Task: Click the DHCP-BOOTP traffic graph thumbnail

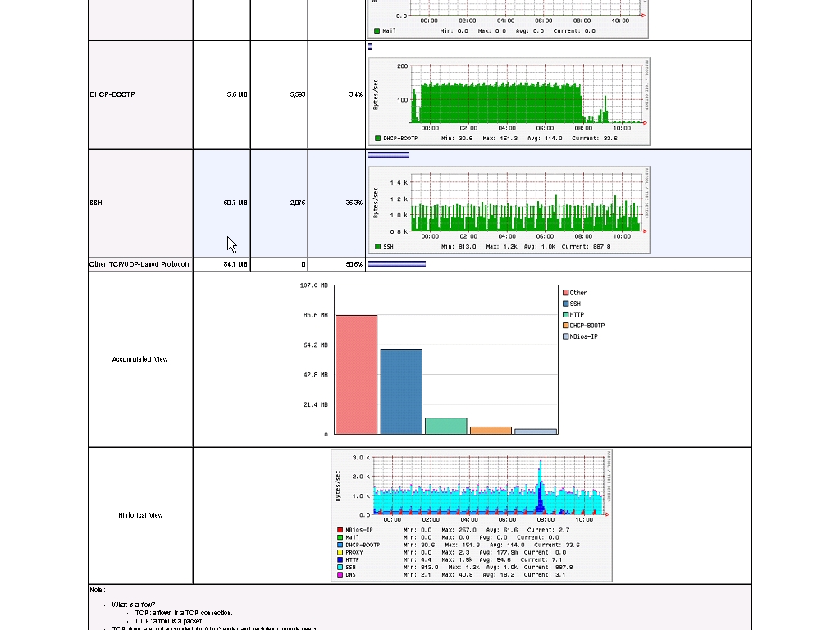Action: 509,101
